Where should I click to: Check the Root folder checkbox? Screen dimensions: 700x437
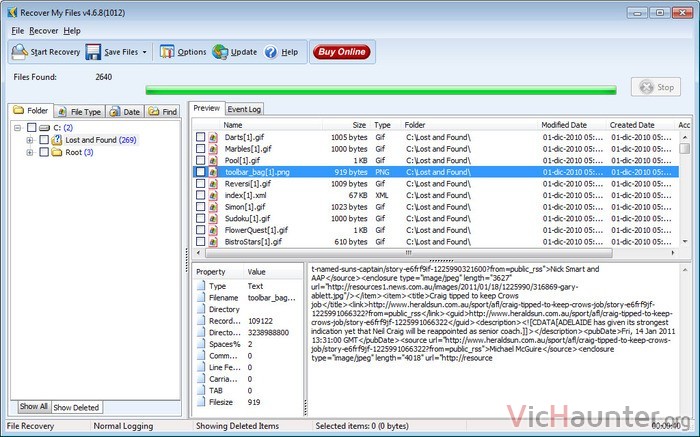44,152
